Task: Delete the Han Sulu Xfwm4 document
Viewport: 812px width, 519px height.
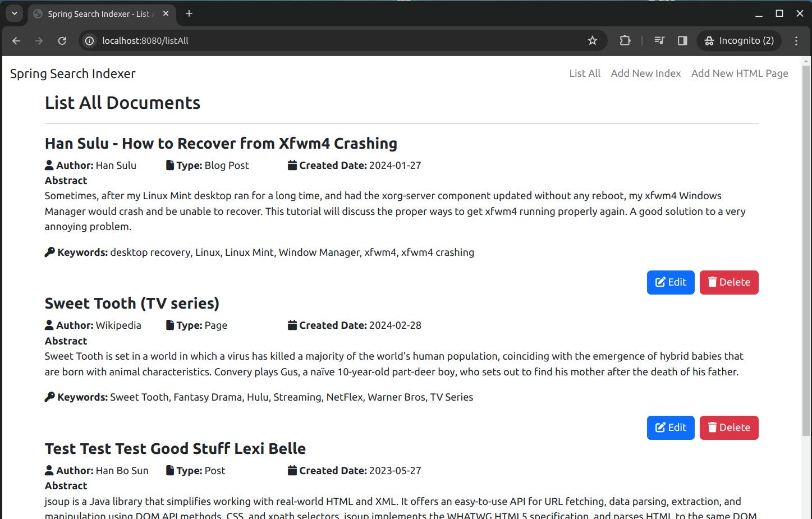Action: point(728,282)
